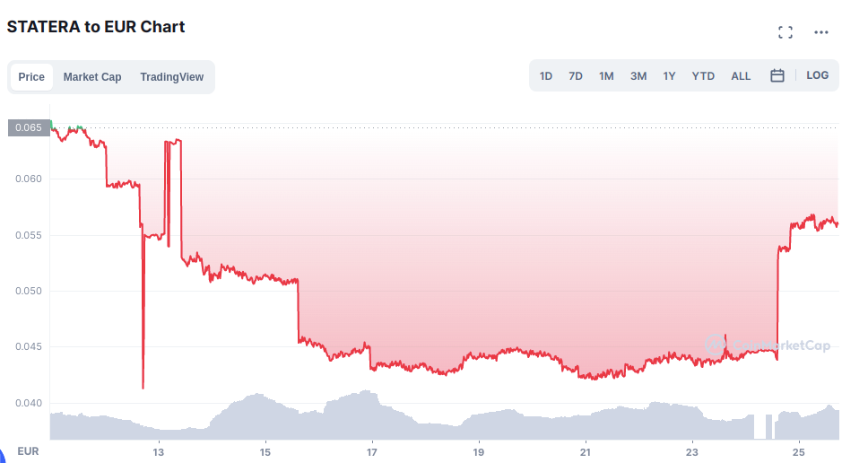Select the 1M time range
This screenshot has width=868, height=463.
point(606,76)
